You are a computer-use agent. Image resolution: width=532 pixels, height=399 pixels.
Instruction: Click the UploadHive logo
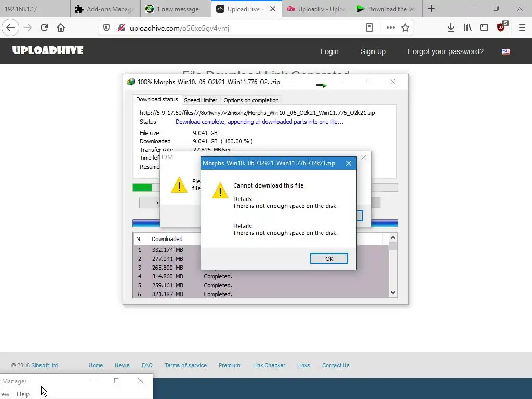coord(48,50)
